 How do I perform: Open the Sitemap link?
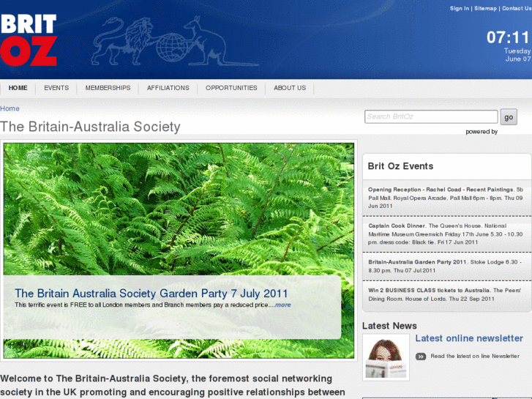[x=485, y=9]
